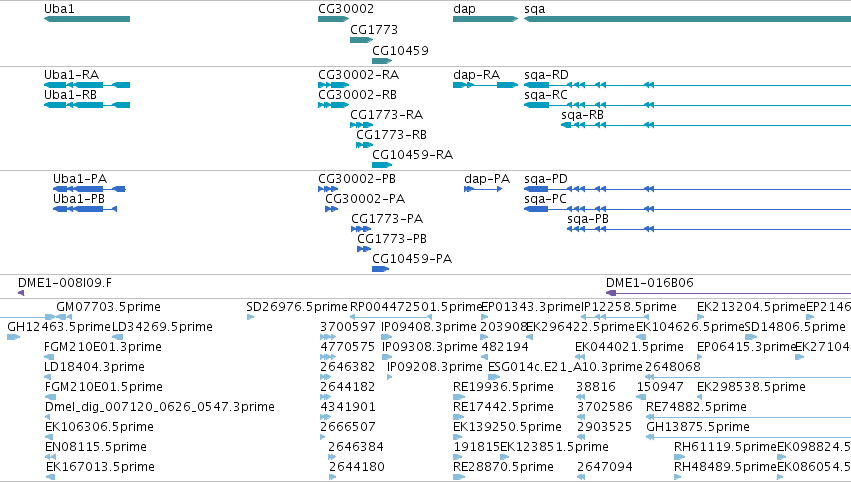Open the CG10459-RA transcript label
The width and height of the screenshot is (851, 482).
click(x=412, y=155)
